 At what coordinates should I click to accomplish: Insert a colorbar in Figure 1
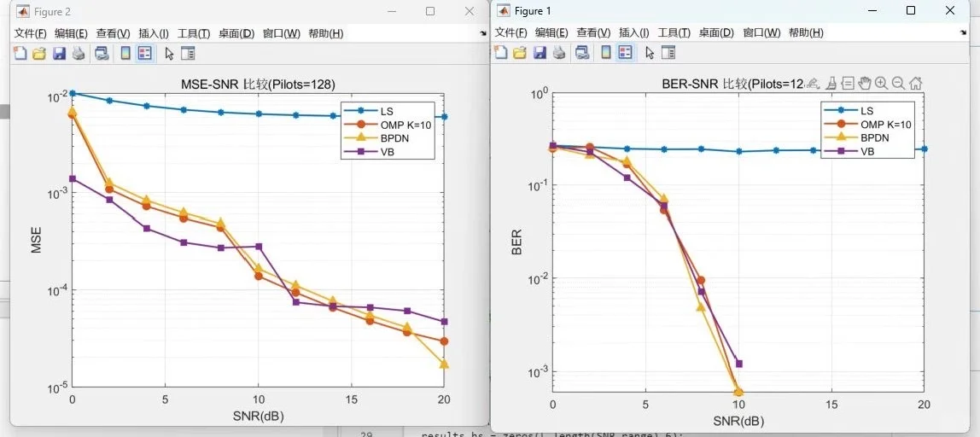605,53
